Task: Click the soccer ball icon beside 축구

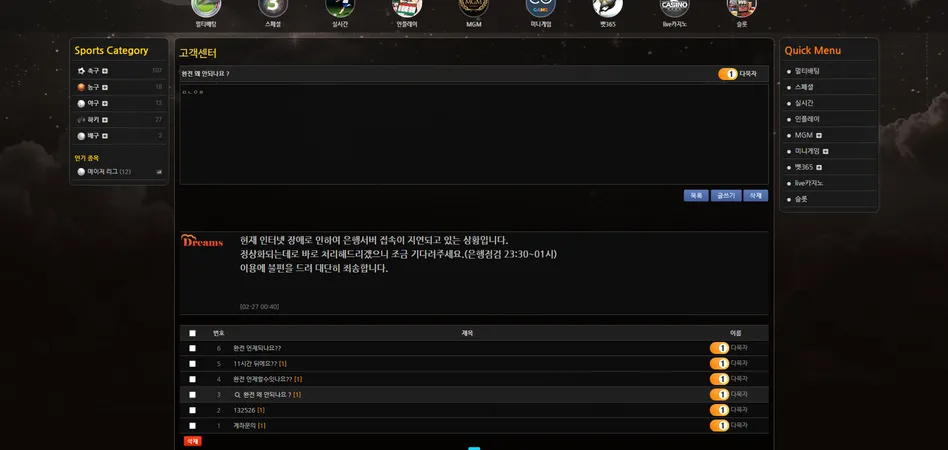Action: [81, 71]
